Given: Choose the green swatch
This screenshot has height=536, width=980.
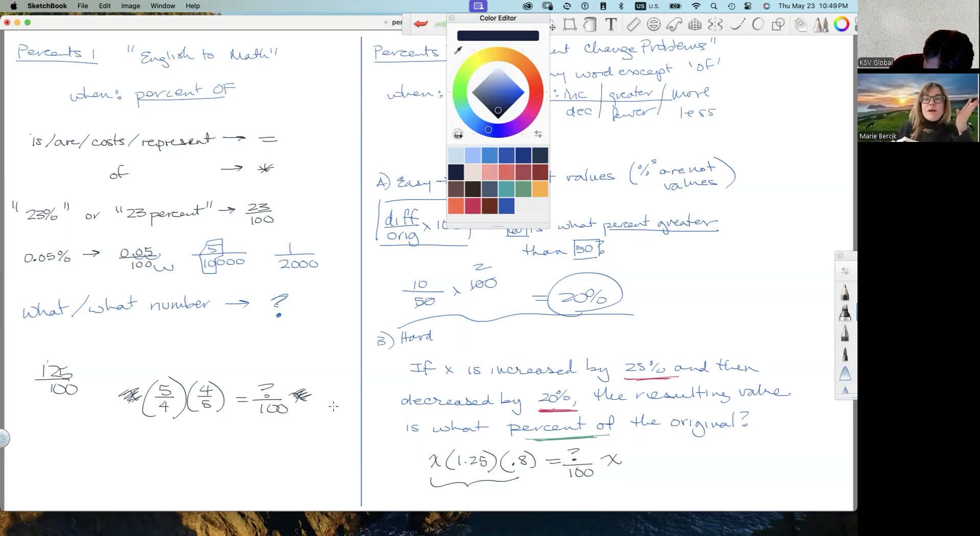Looking at the screenshot, I should point(523,189).
